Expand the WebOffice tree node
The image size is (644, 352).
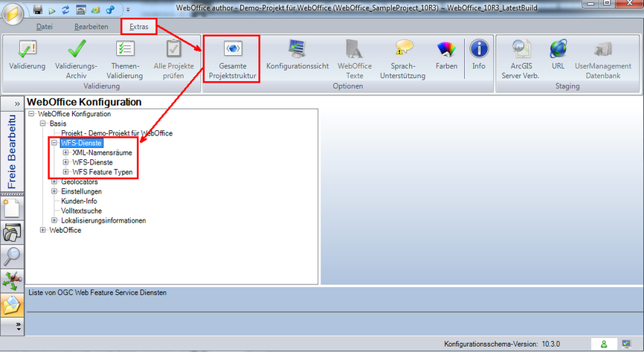click(x=42, y=230)
